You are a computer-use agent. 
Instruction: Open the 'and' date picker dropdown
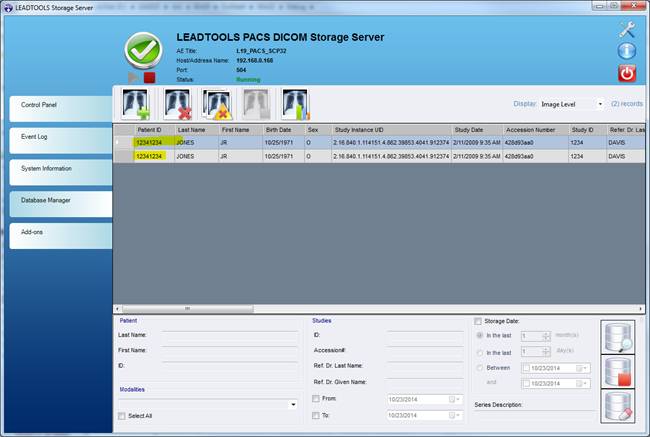click(582, 384)
